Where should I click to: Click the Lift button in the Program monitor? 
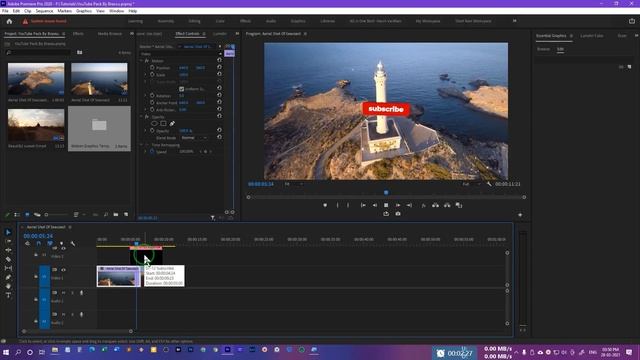[436, 205]
